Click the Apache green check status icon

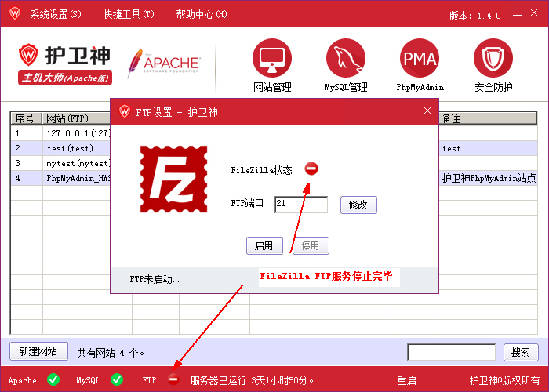[x=53, y=379]
